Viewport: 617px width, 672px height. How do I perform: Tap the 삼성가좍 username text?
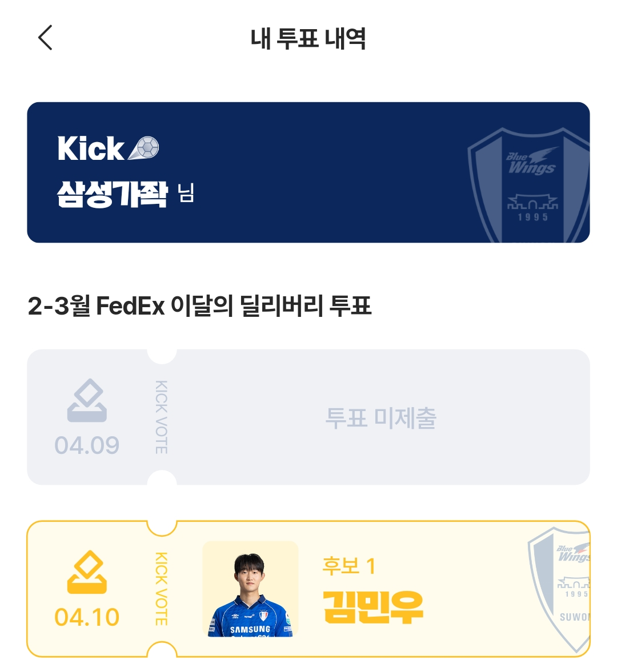click(x=112, y=195)
